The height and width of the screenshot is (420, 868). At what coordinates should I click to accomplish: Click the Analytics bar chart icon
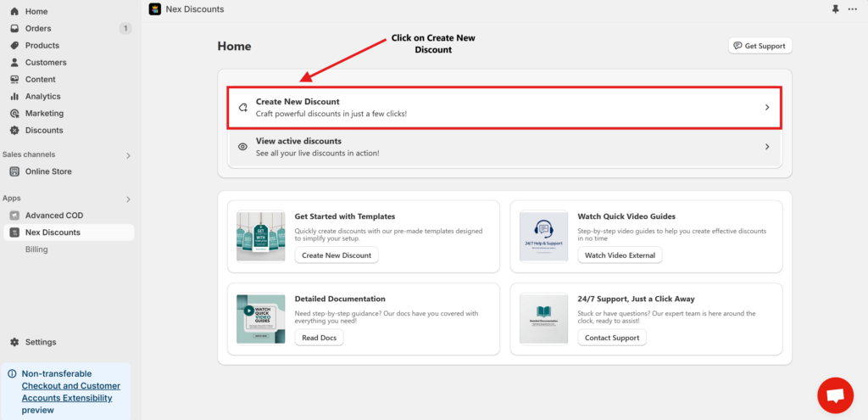pyautogui.click(x=14, y=97)
